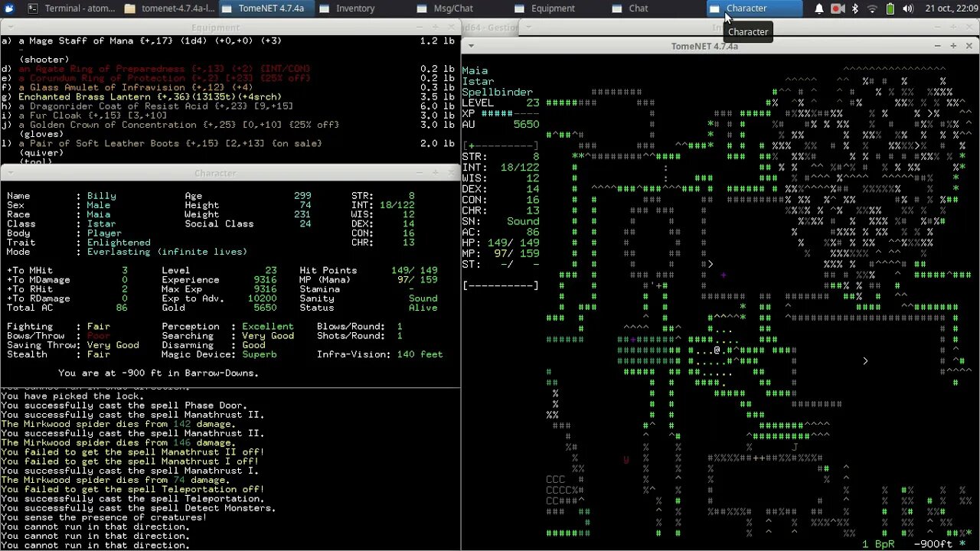The height and width of the screenshot is (551, 980).
Task: Select the Enchanted Brass Lantern line
Action: coord(230,97)
